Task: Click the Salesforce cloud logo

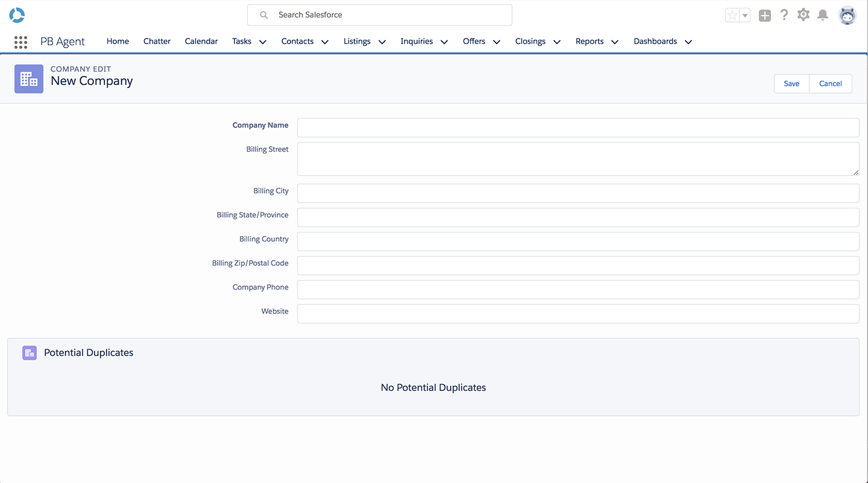Action: [16, 14]
